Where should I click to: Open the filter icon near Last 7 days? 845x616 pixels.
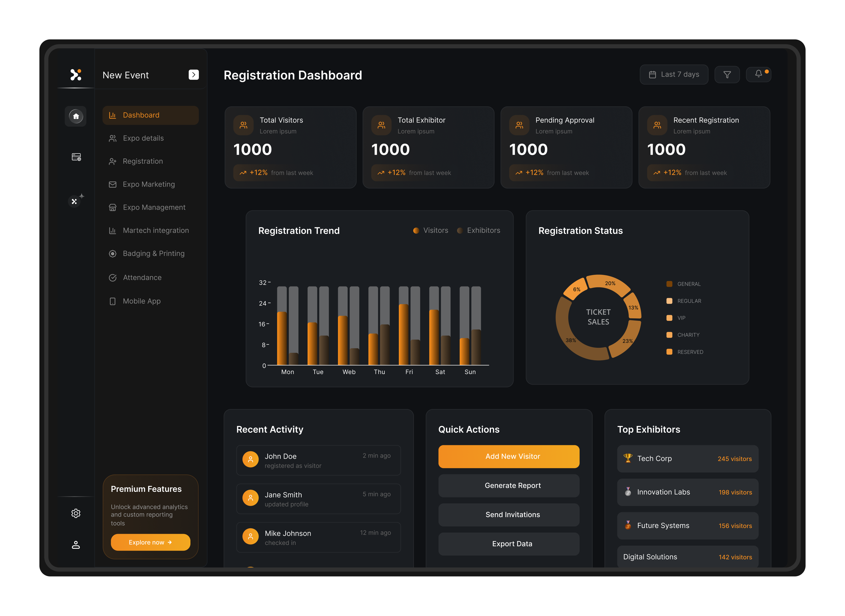(x=727, y=74)
